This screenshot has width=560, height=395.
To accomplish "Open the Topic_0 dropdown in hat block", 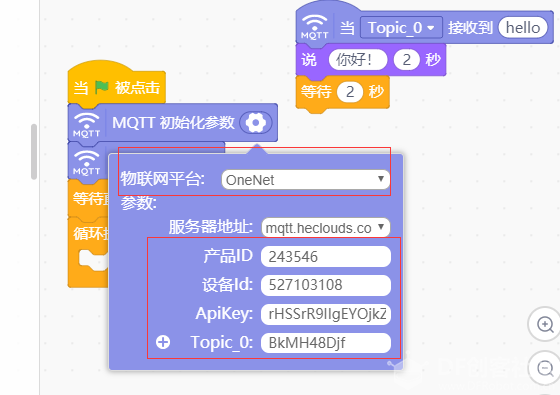I will pos(401,28).
